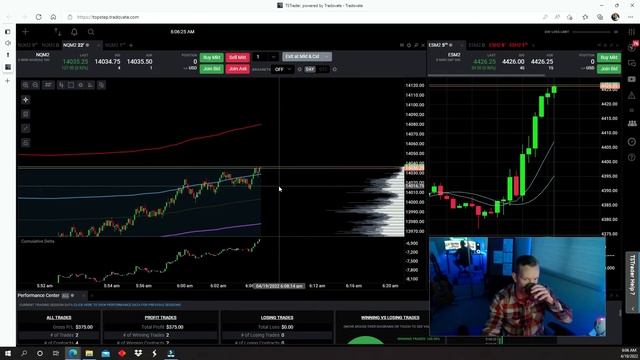The height and width of the screenshot is (360, 640).
Task: Select the line drawing tool on chart sidebar
Action: 26,128
